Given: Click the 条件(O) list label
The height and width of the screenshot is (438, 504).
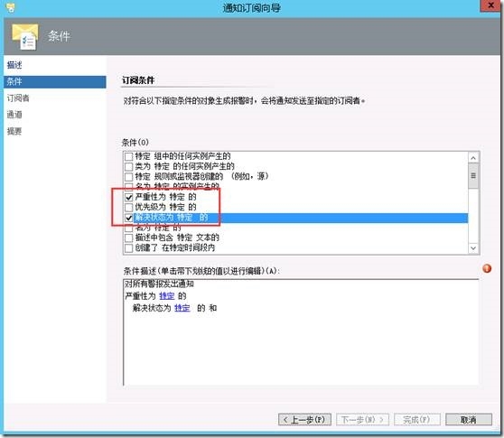Looking at the screenshot, I should coord(135,142).
